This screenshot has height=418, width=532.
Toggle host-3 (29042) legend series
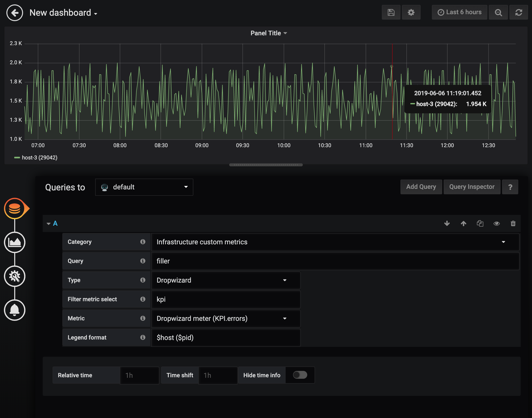pyautogui.click(x=39, y=157)
